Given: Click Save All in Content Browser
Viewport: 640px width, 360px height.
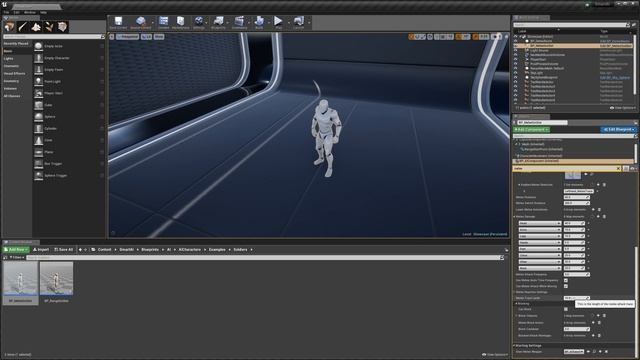Looking at the screenshot, I should [x=64, y=249].
